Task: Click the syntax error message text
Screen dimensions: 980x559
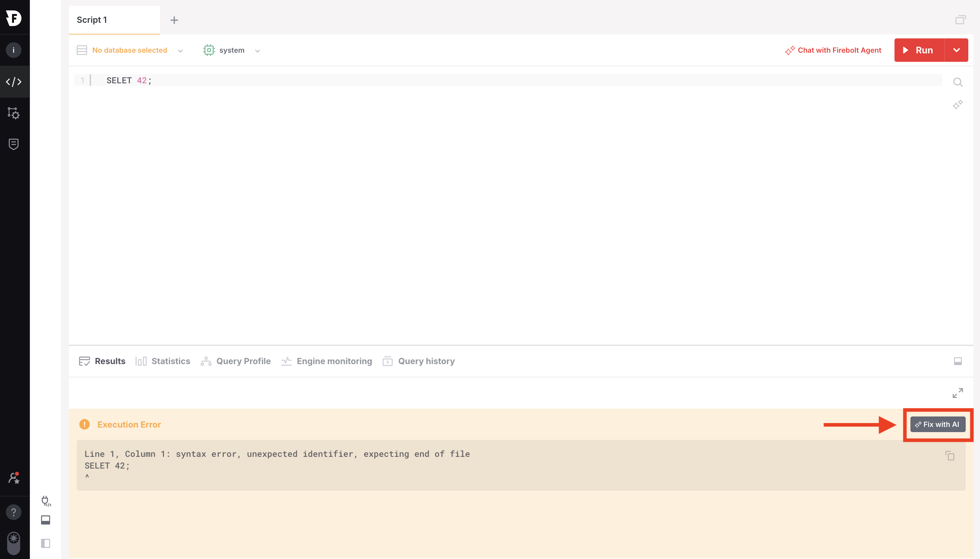Action: [x=277, y=454]
